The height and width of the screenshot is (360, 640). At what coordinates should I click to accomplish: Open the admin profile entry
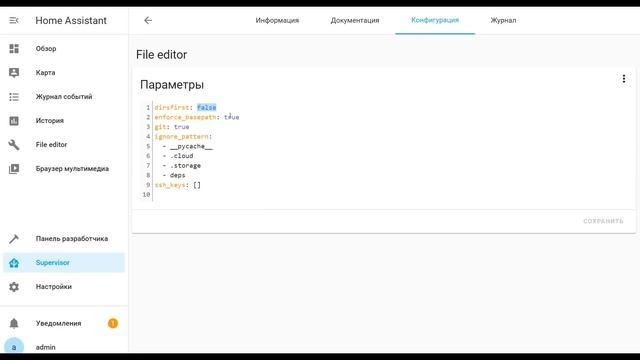click(x=64, y=347)
